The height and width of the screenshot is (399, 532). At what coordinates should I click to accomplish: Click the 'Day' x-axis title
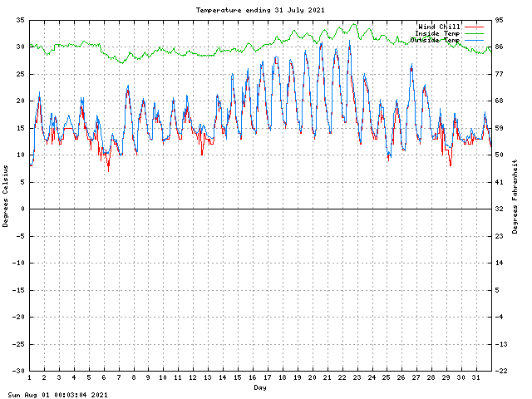pos(260,387)
